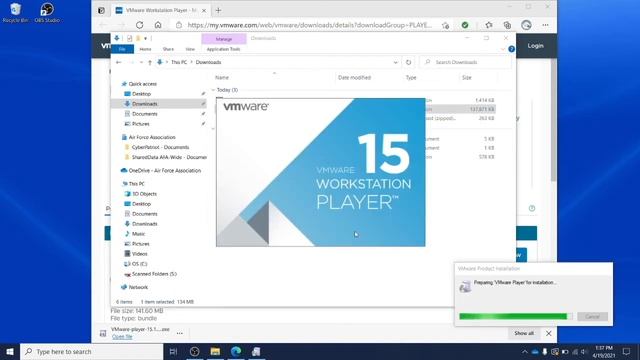
Task: Close the VMware Workstation Player browser tab
Action: pos(204,10)
